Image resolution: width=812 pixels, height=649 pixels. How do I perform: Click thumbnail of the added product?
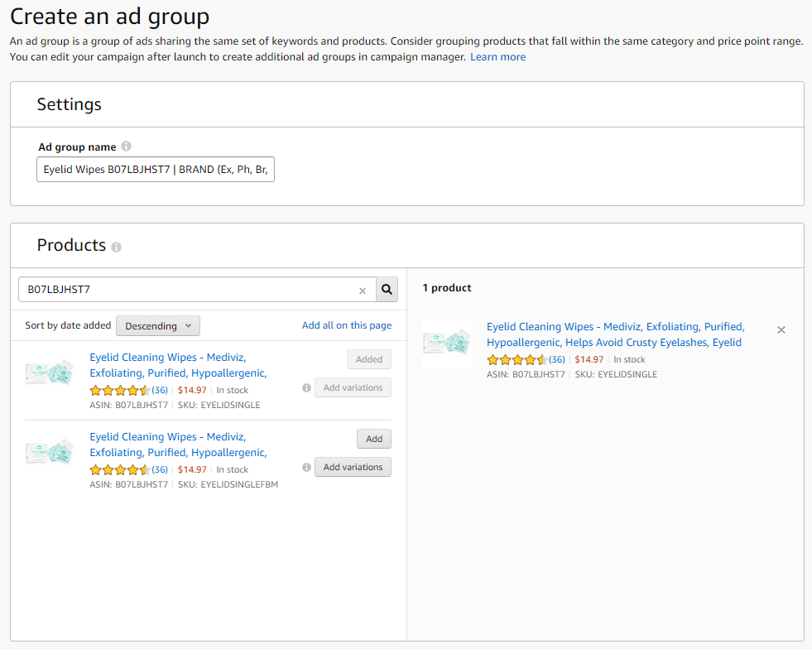click(447, 343)
